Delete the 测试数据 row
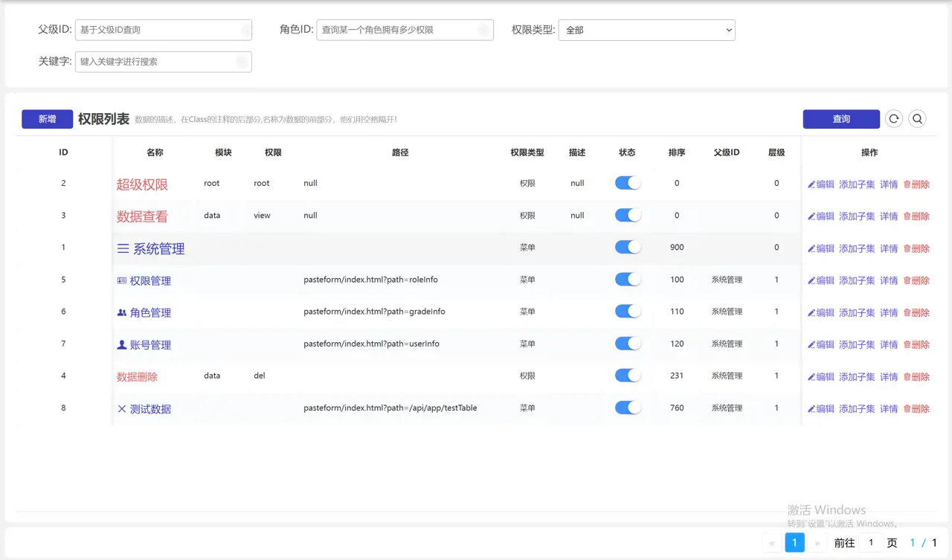This screenshot has height=560, width=952. pos(916,409)
